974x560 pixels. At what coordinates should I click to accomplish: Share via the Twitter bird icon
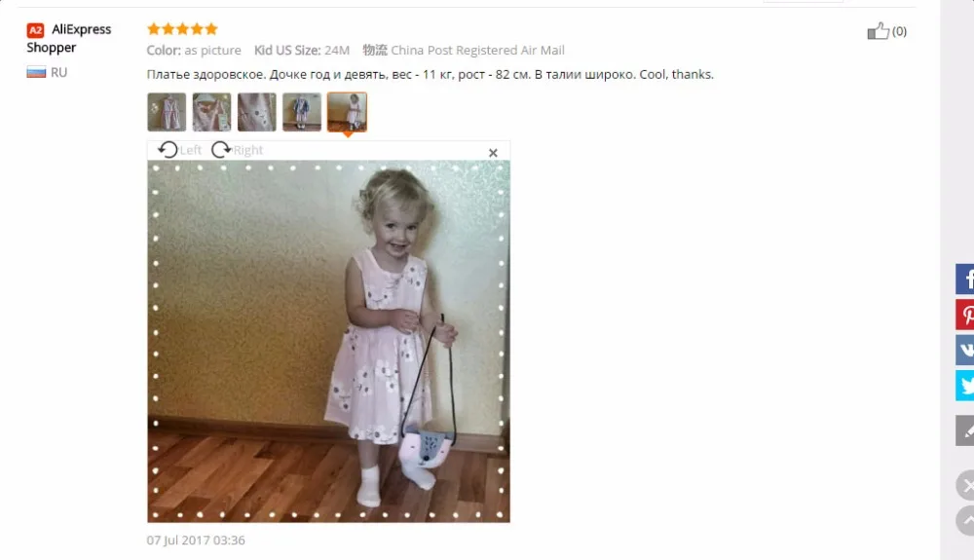(x=964, y=386)
